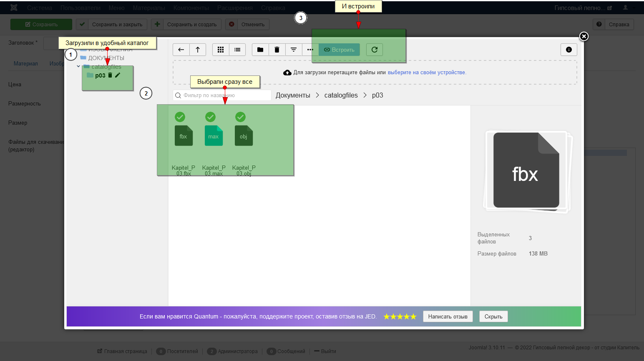Refresh the file list

coord(375,50)
